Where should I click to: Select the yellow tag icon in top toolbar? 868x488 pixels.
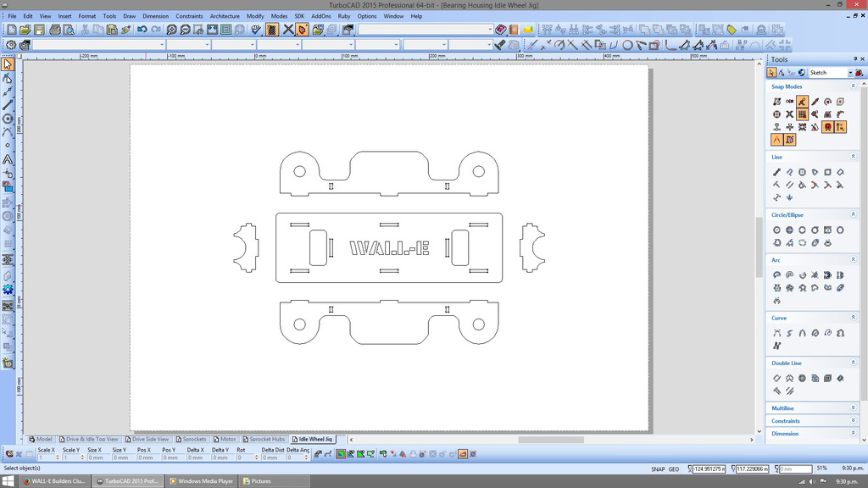coord(732,30)
